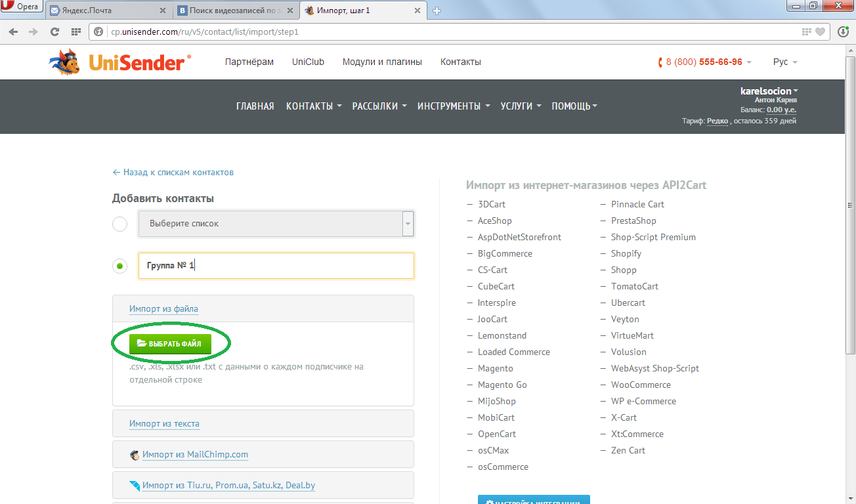This screenshot has height=504, width=856.
Task: Open the UniClub link
Action: (x=309, y=62)
